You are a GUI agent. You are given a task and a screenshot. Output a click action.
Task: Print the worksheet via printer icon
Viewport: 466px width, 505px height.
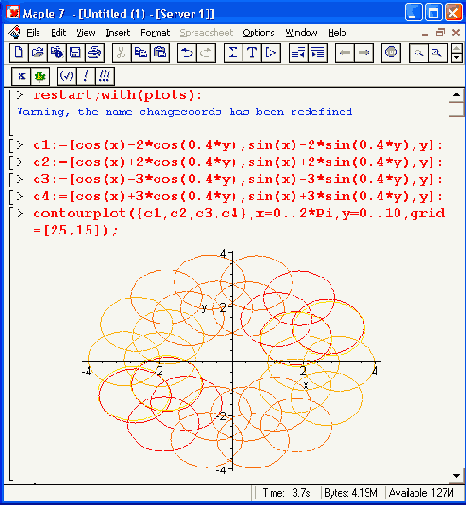coord(95,53)
